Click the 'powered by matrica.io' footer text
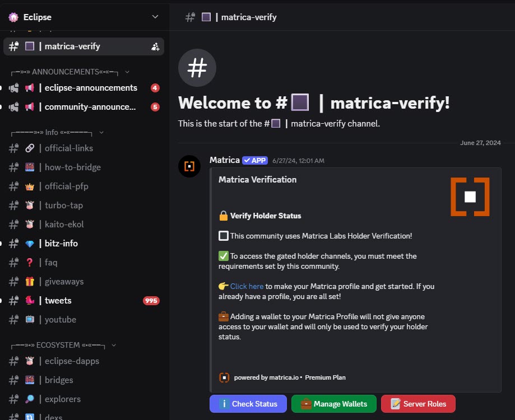This screenshot has width=515, height=420. (x=266, y=377)
